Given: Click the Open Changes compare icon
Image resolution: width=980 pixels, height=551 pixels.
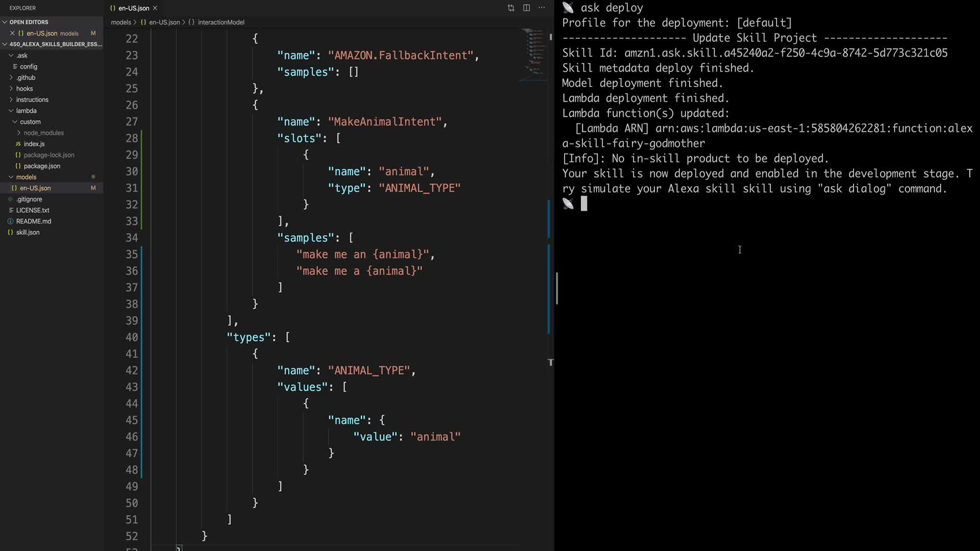Looking at the screenshot, I should point(511,8).
